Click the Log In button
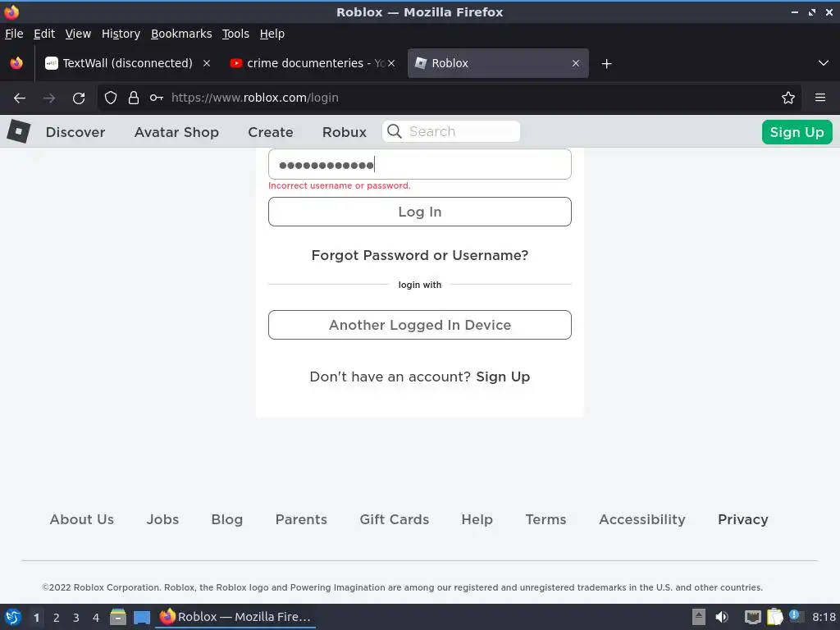The width and height of the screenshot is (840, 630). click(420, 212)
